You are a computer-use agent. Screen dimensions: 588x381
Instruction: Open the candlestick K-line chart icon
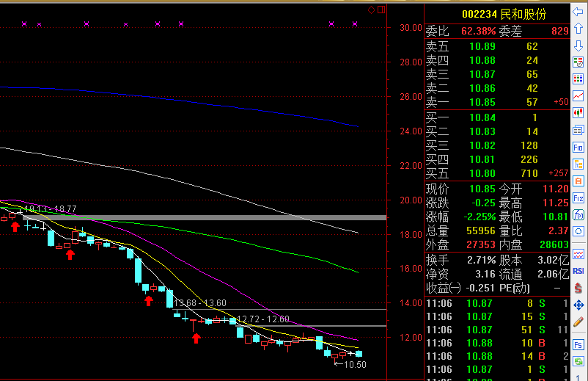[578, 113]
